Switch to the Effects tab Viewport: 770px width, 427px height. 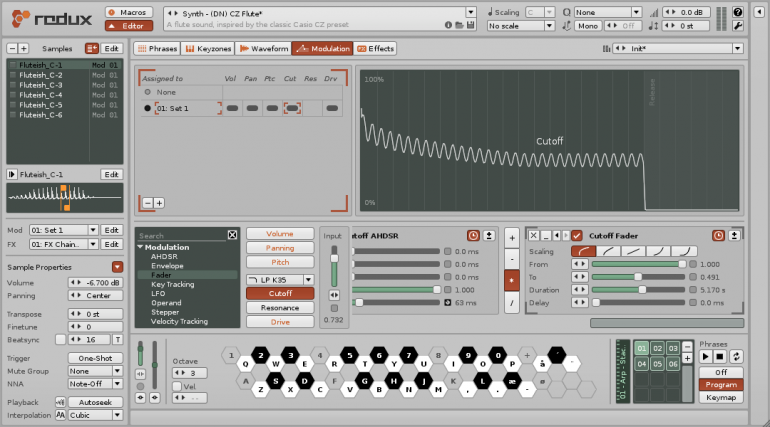click(x=376, y=48)
